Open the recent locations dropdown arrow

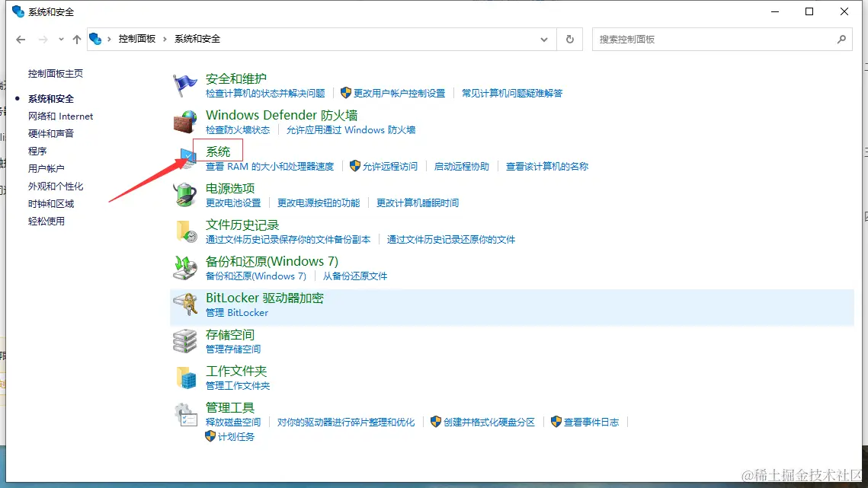61,40
